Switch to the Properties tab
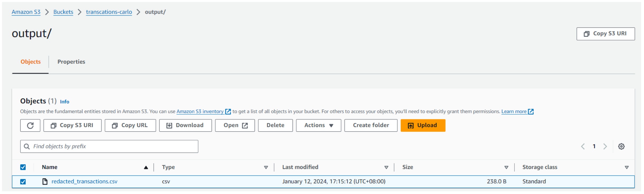 click(x=71, y=62)
